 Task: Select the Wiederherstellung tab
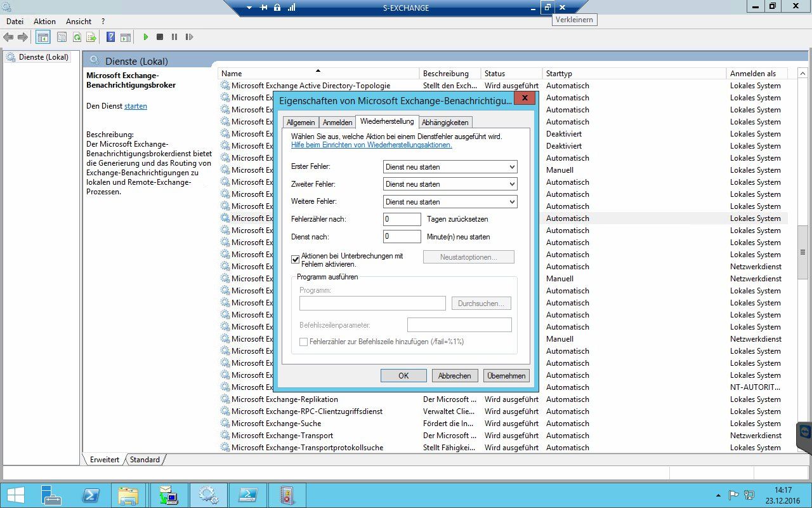click(387, 121)
